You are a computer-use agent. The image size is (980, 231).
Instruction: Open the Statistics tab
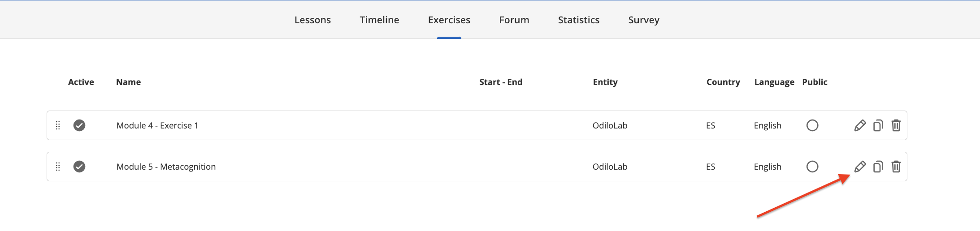(x=579, y=20)
